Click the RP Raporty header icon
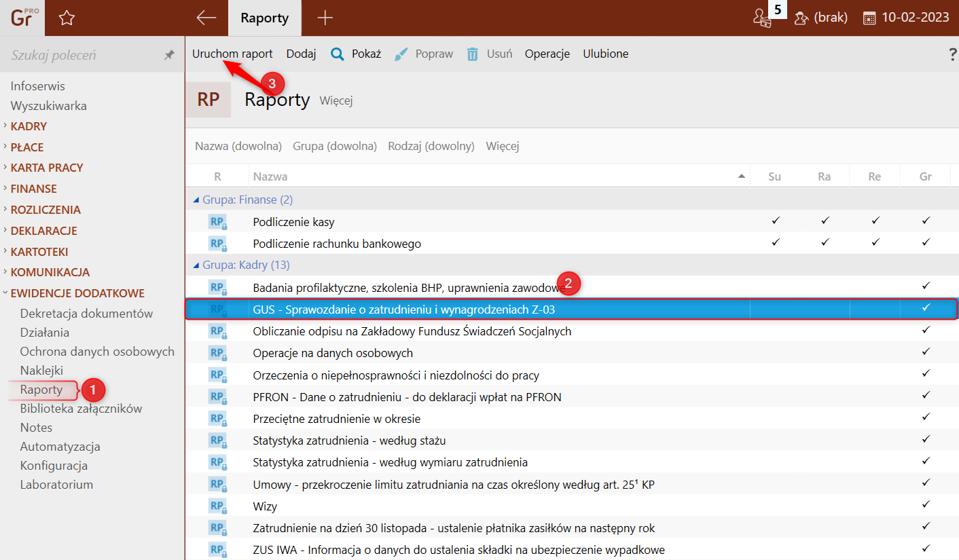959x560 pixels. pyautogui.click(x=209, y=100)
